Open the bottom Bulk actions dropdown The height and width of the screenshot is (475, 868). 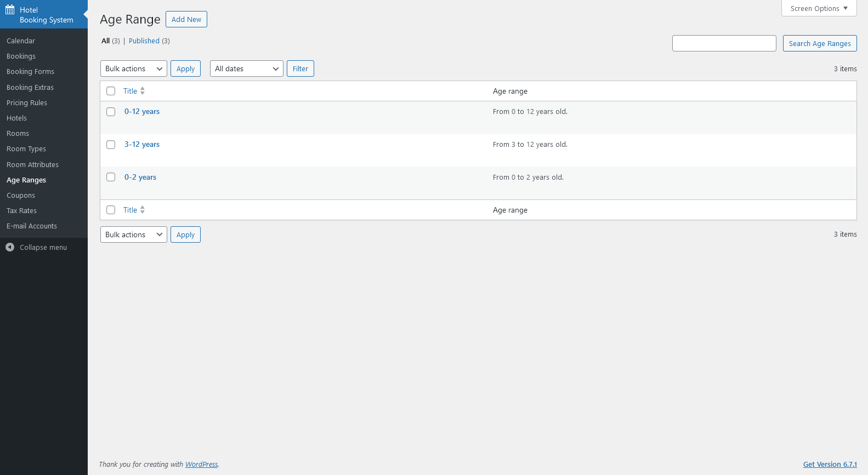coord(134,234)
